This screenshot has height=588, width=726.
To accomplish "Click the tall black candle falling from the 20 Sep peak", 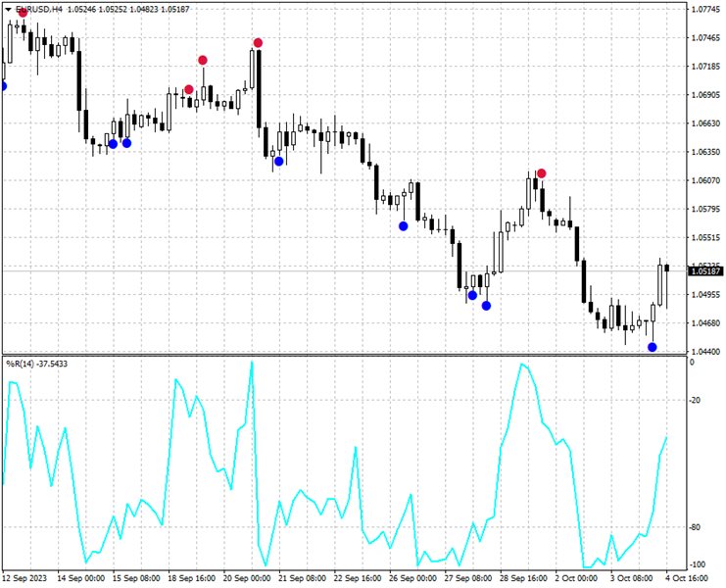I will click(259, 88).
